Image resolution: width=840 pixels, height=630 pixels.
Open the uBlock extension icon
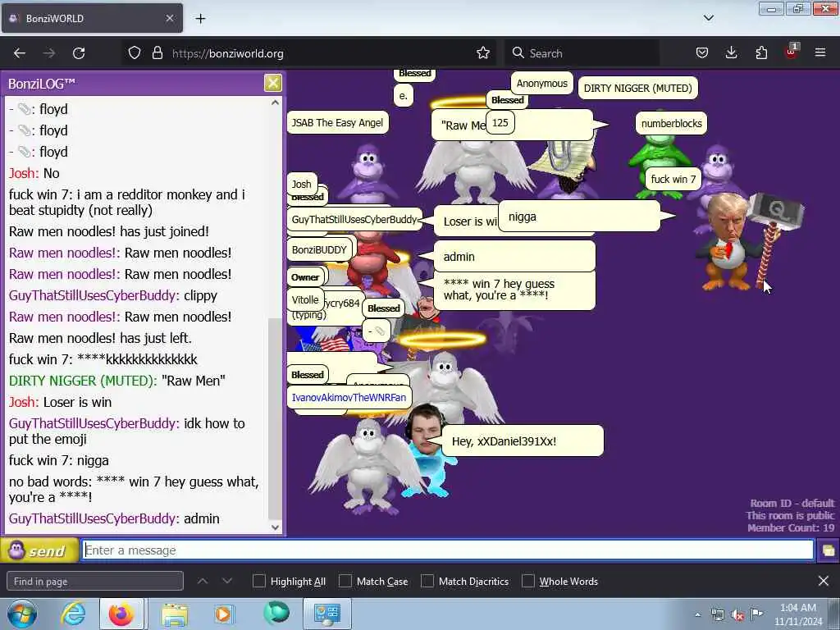point(792,52)
